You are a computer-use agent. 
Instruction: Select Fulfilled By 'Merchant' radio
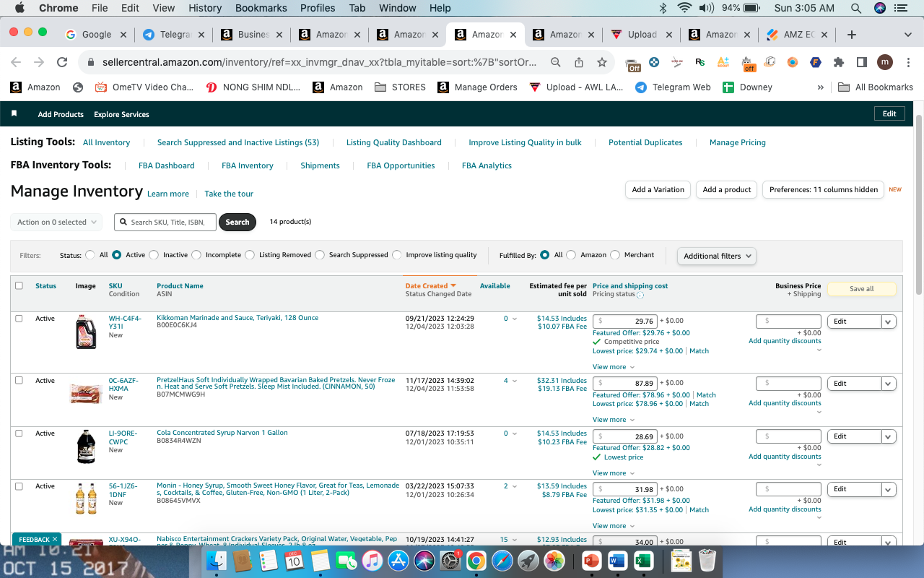pos(615,255)
